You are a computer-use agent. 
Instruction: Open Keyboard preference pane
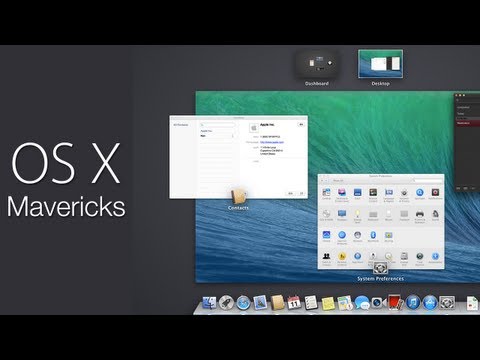(373, 215)
